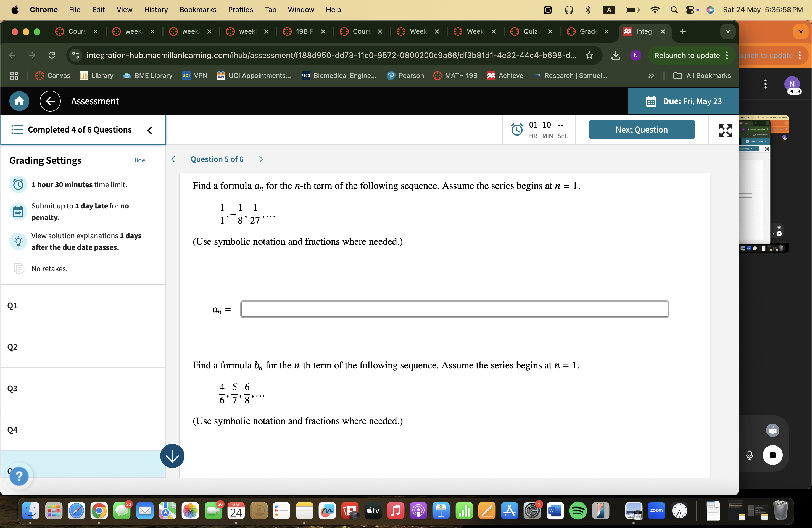Expand the assessment to fullscreen
Viewport: 812px width, 528px height.
click(725, 130)
